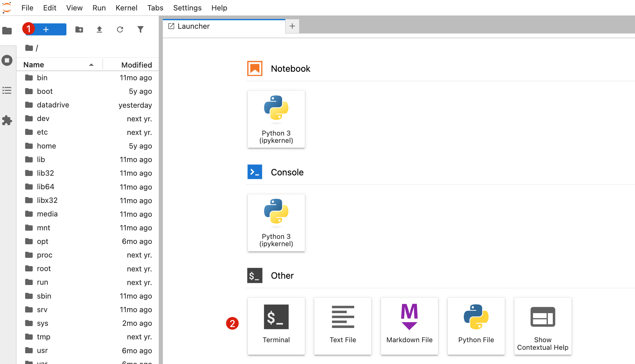Open the Kernel menu
The height and width of the screenshot is (364, 635).
pyautogui.click(x=126, y=8)
